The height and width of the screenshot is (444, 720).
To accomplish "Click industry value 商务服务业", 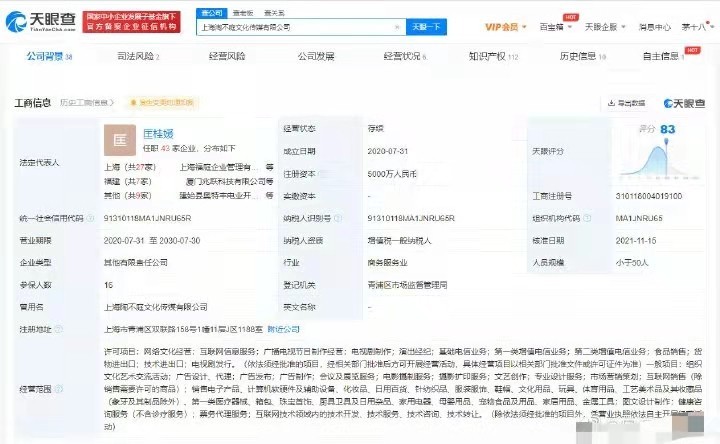I will coord(388,263).
